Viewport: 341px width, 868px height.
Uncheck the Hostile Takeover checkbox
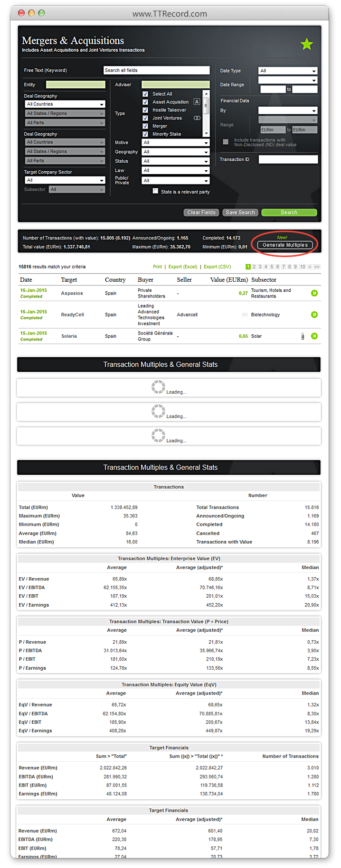coord(145,110)
